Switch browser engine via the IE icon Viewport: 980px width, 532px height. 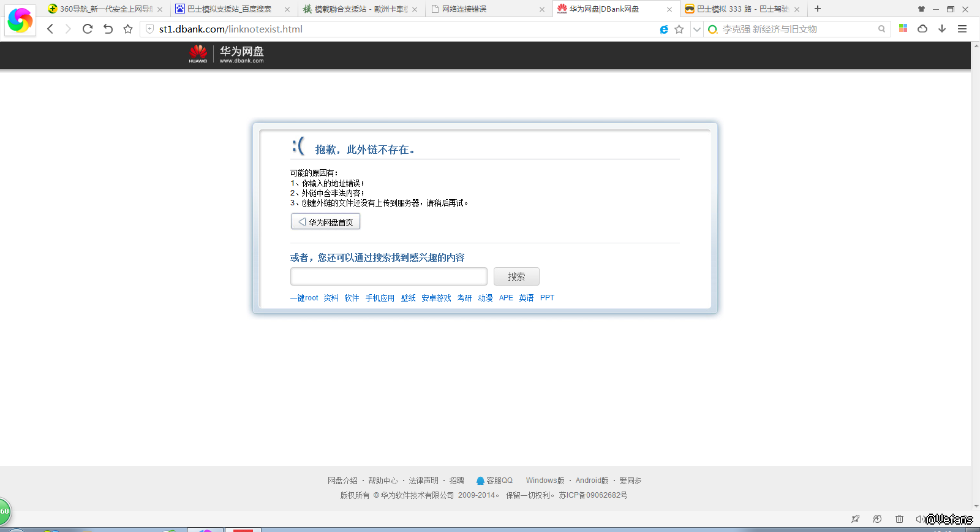coord(664,29)
